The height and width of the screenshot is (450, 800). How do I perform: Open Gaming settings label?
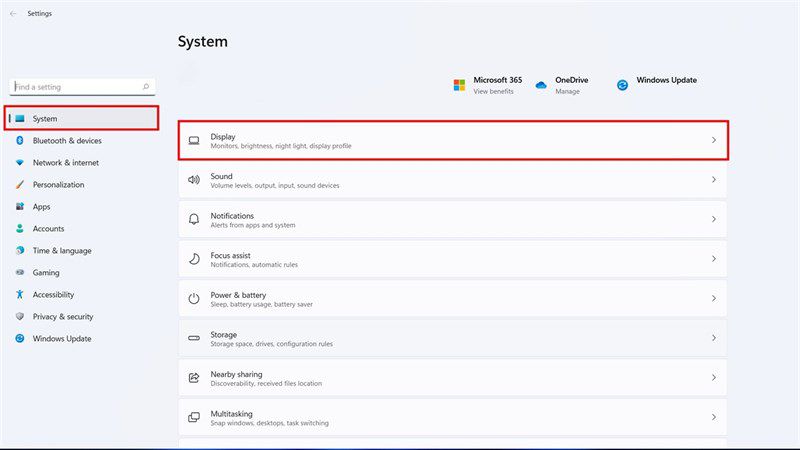pos(46,272)
